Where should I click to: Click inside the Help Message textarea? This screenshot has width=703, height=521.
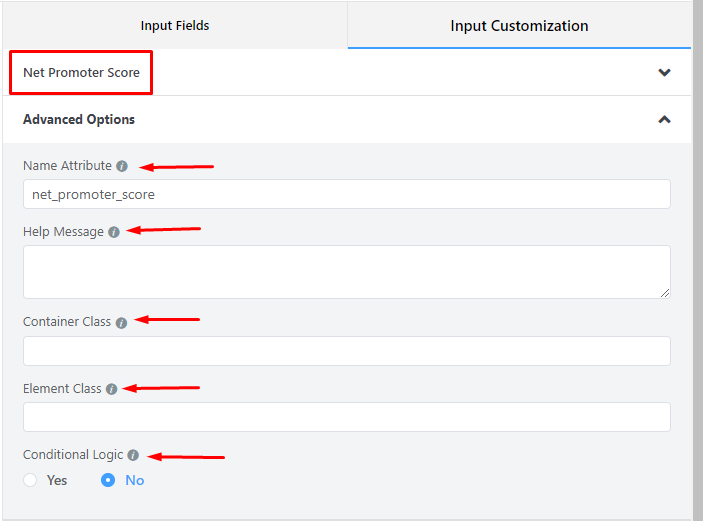(x=347, y=272)
